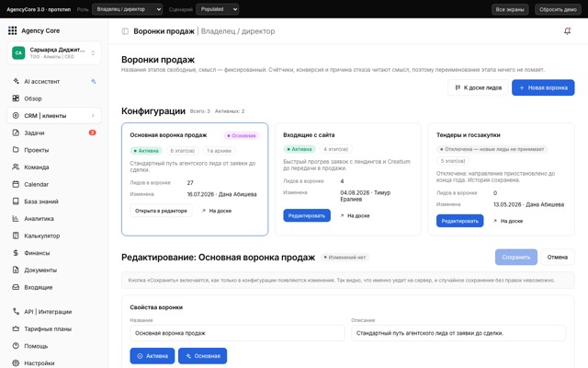
Task: Click the Отключена — новые лиды не принимает badge
Action: click(x=492, y=149)
